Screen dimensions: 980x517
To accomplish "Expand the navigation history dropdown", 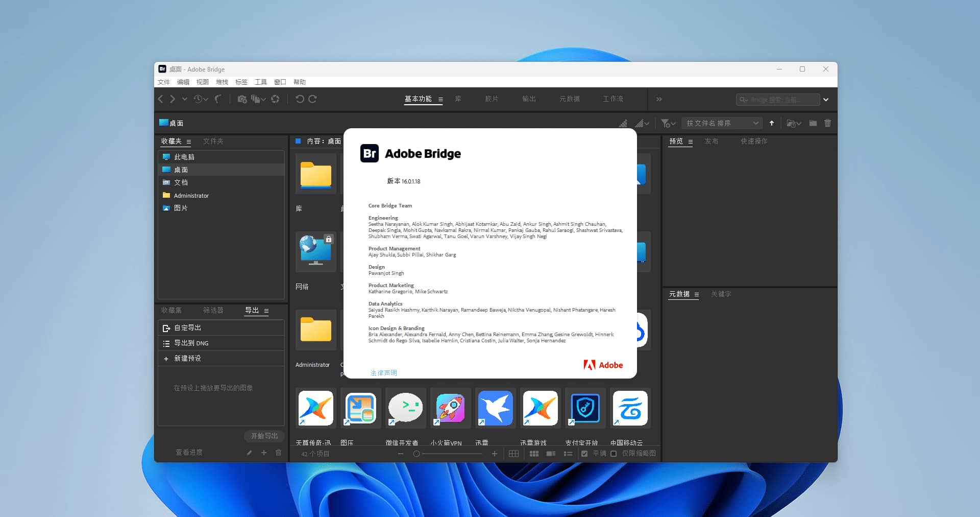I will click(185, 99).
